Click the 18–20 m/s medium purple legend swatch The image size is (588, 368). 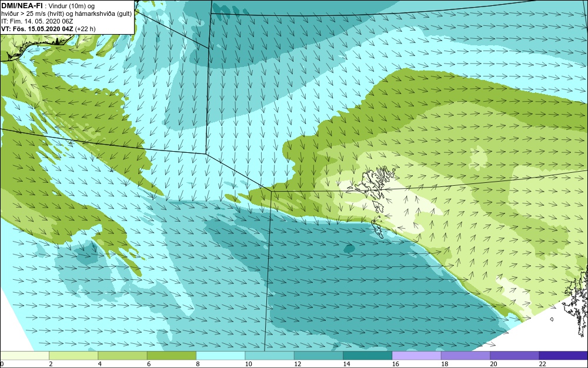465,356
